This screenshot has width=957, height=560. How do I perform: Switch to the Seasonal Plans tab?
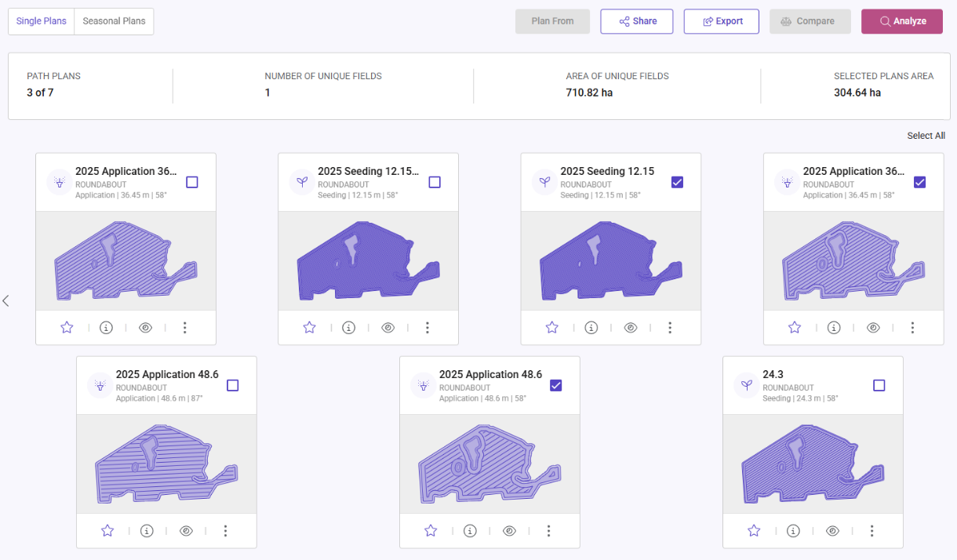tap(114, 21)
